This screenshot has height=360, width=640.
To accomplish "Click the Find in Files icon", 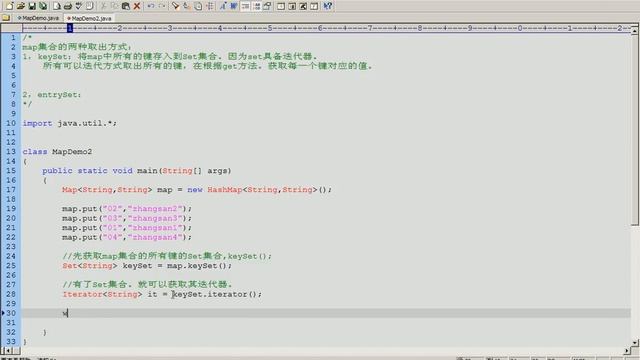I will (x=198, y=6).
